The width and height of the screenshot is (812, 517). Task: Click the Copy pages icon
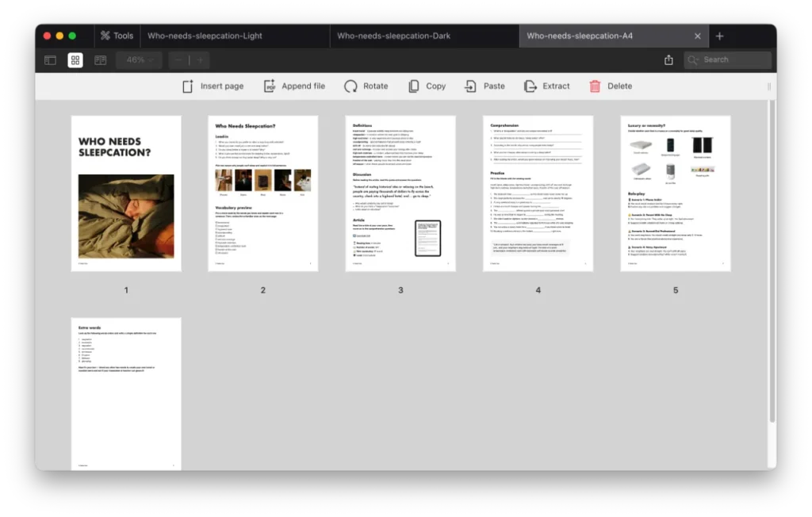coord(414,86)
